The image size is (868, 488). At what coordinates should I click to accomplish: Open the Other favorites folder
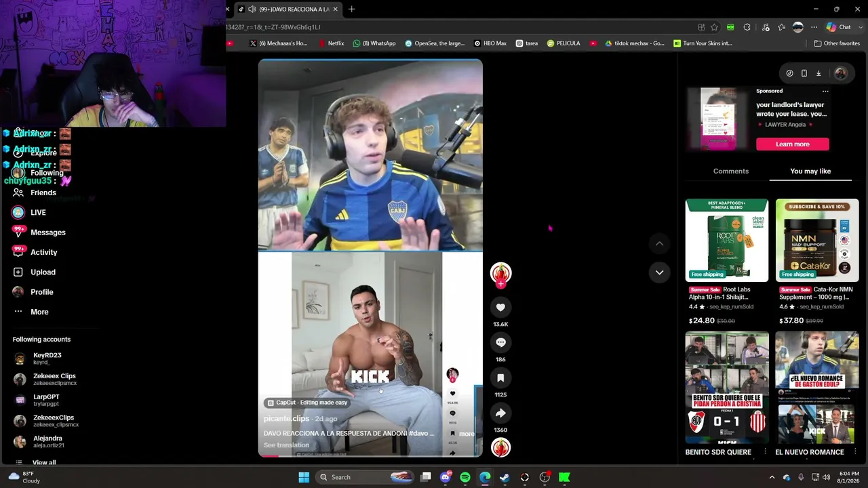pos(837,43)
